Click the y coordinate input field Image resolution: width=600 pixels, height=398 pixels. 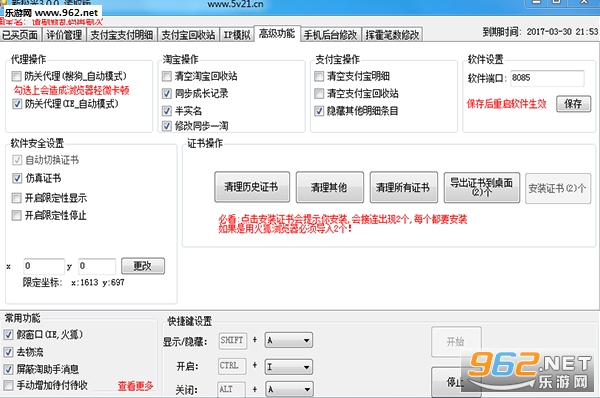(x=97, y=266)
